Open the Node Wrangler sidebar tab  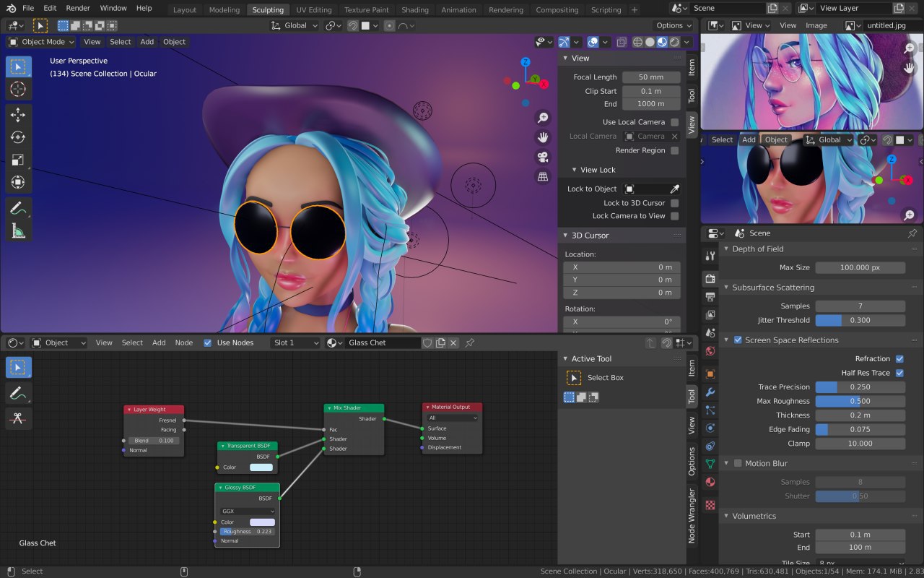pos(692,515)
